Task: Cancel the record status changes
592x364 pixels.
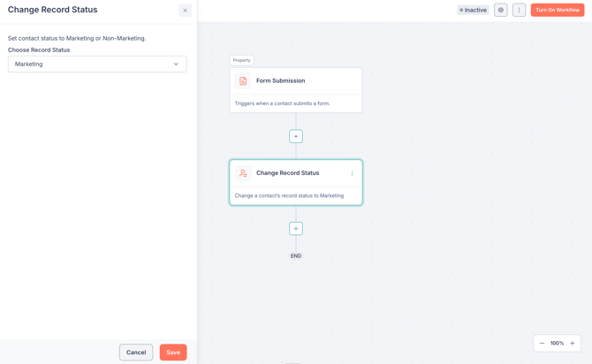Action: pos(136,353)
